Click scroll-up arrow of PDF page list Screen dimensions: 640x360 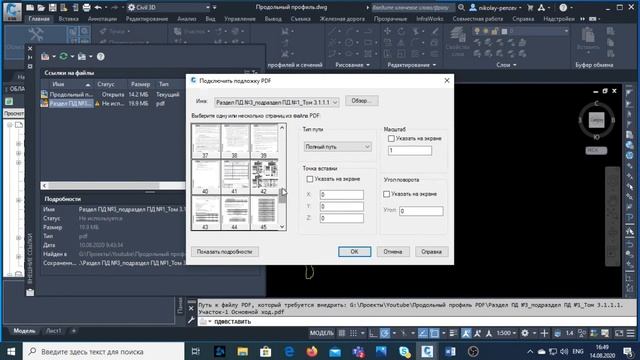coord(282,128)
